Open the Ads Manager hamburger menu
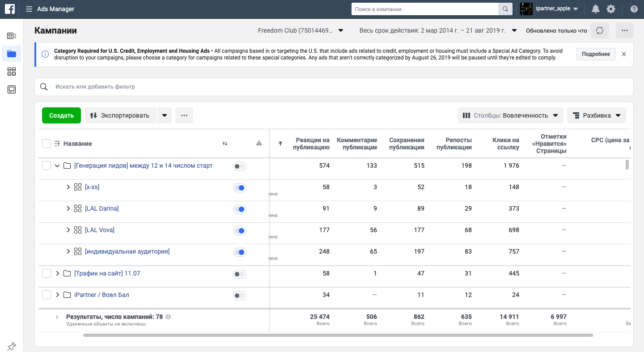The width and height of the screenshot is (644, 352). tap(29, 9)
